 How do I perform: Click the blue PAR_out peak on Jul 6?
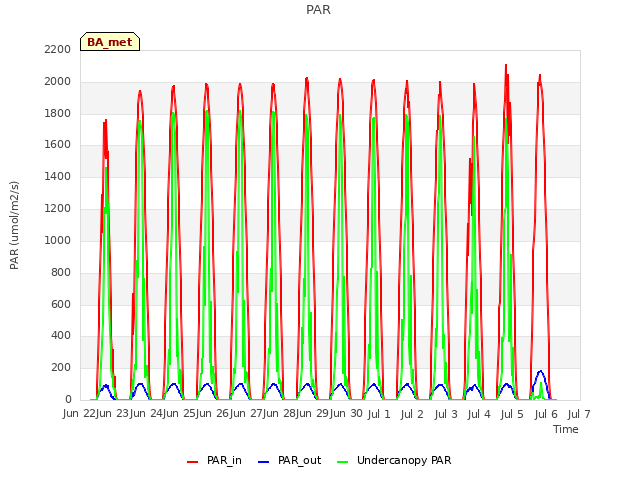click(x=540, y=371)
